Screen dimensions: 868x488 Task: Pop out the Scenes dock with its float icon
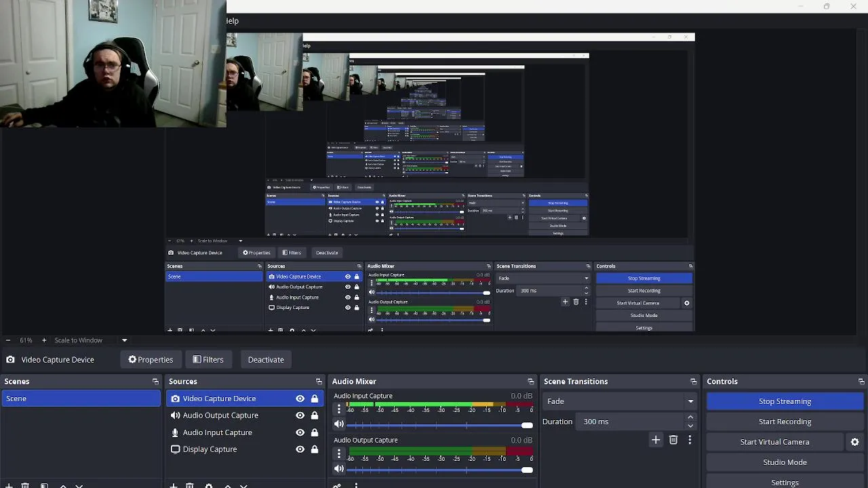155,382
